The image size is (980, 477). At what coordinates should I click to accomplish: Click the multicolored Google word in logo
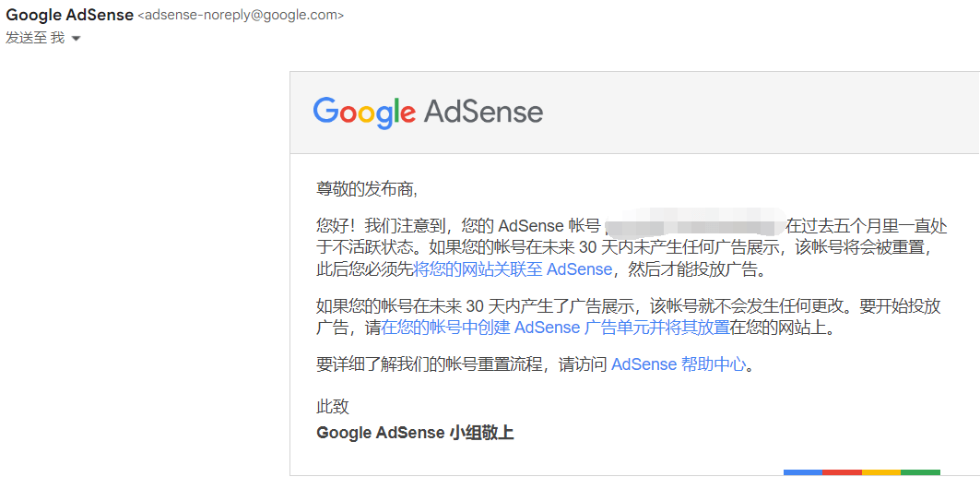click(364, 113)
